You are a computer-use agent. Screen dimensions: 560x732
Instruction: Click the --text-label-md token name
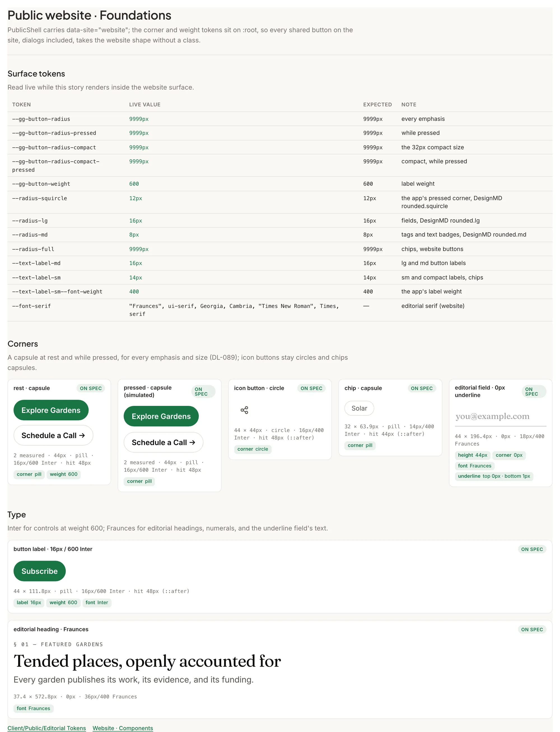pos(36,263)
